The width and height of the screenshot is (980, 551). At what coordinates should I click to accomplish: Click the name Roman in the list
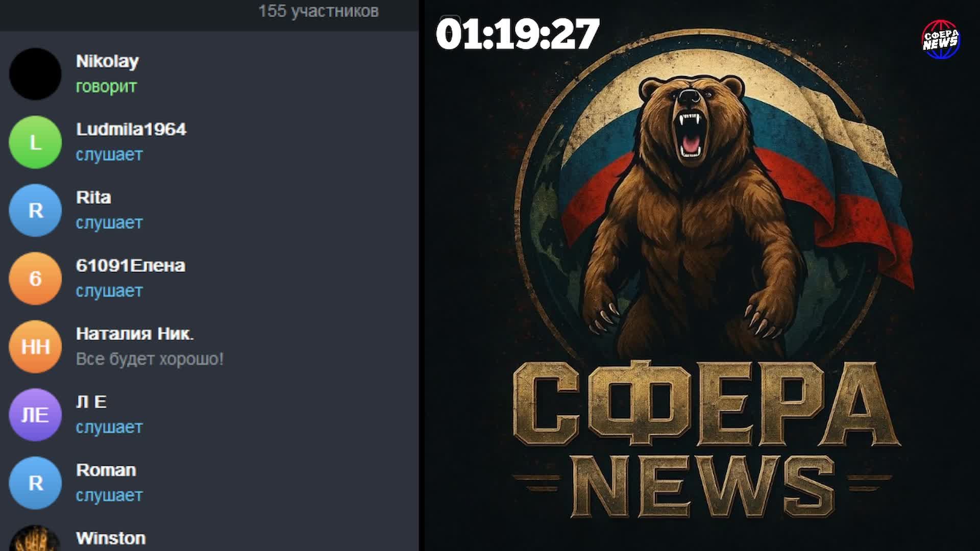(106, 470)
